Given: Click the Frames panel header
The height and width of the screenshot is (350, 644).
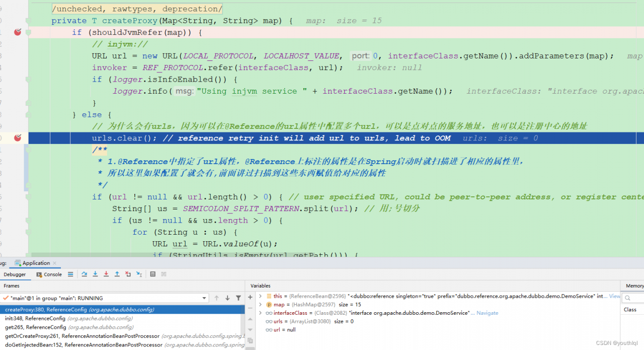Looking at the screenshot, I should [x=12, y=286].
